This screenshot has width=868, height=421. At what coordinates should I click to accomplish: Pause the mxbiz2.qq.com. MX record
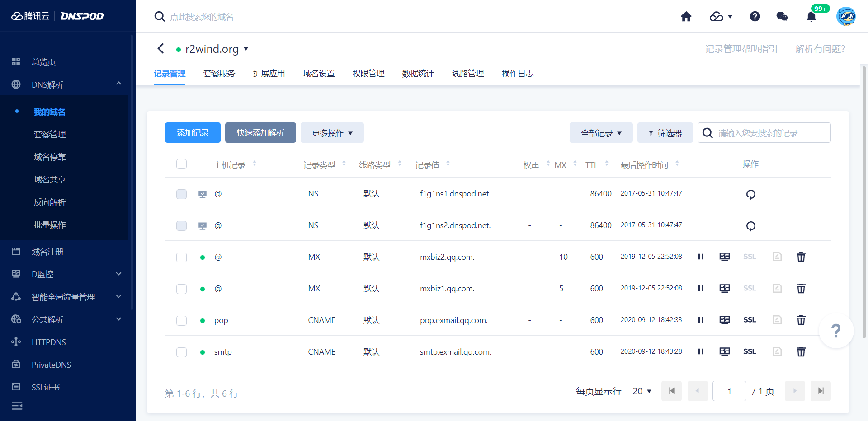point(700,257)
